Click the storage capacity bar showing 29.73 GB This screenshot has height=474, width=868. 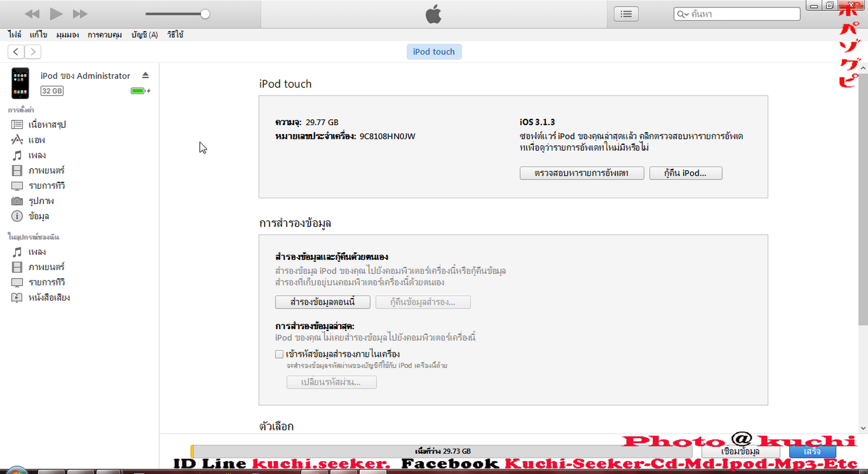click(x=442, y=451)
